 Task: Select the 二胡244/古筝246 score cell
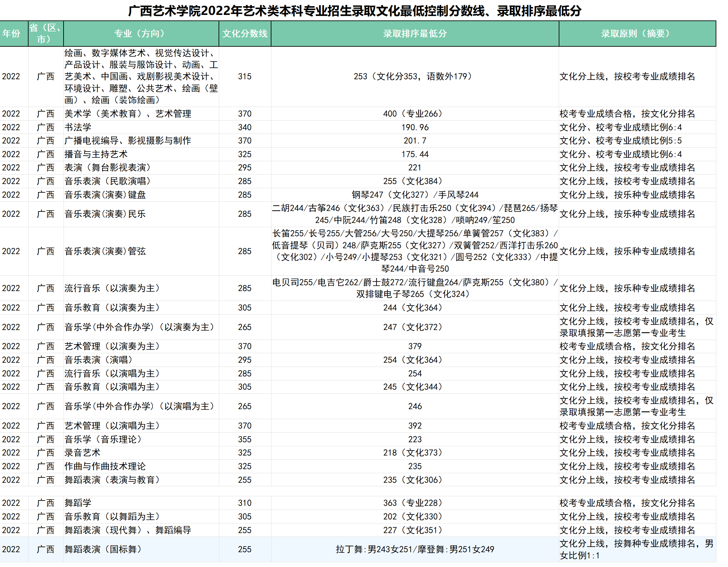pyautogui.click(x=415, y=214)
